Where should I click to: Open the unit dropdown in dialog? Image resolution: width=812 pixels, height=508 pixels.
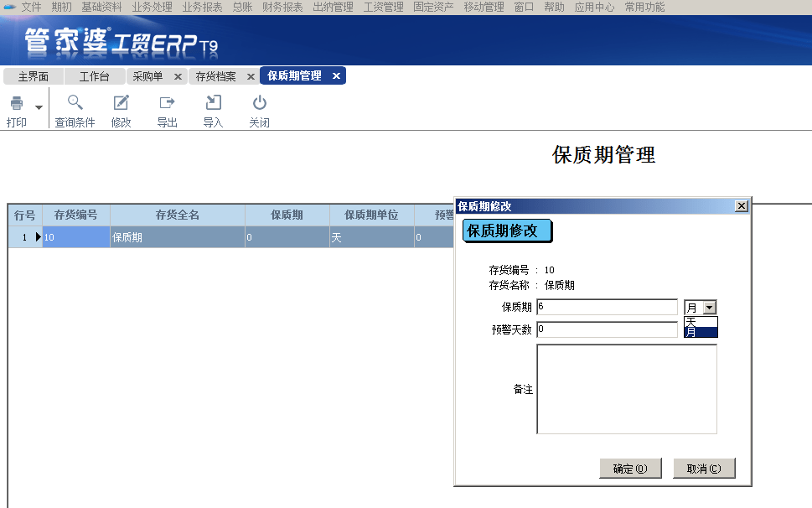pos(710,308)
